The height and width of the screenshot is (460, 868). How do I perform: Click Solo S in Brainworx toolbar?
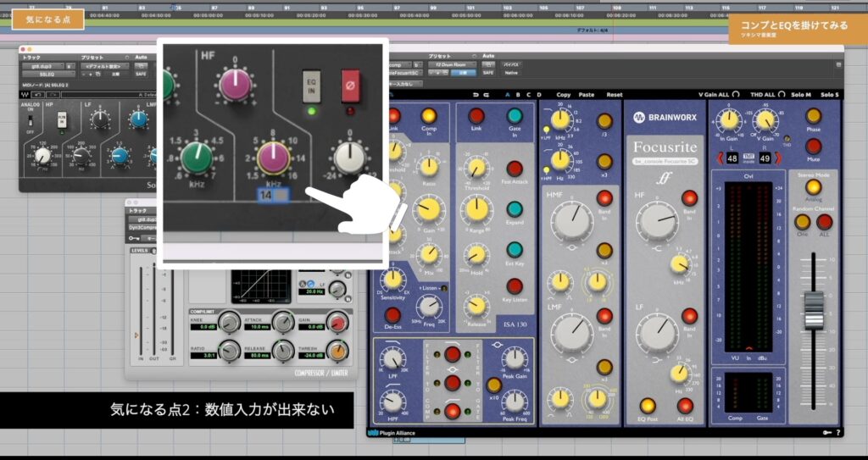(x=829, y=95)
